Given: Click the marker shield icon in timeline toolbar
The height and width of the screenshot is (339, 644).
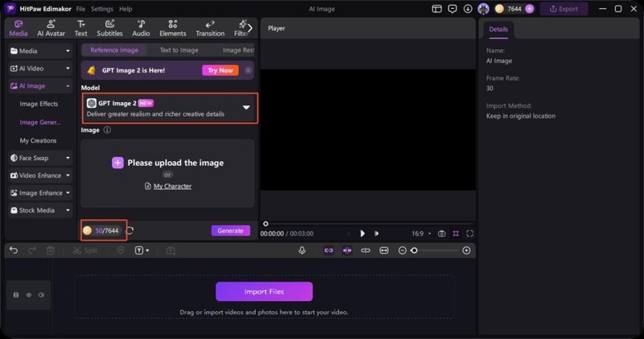Looking at the screenshot, I should coord(120,250).
